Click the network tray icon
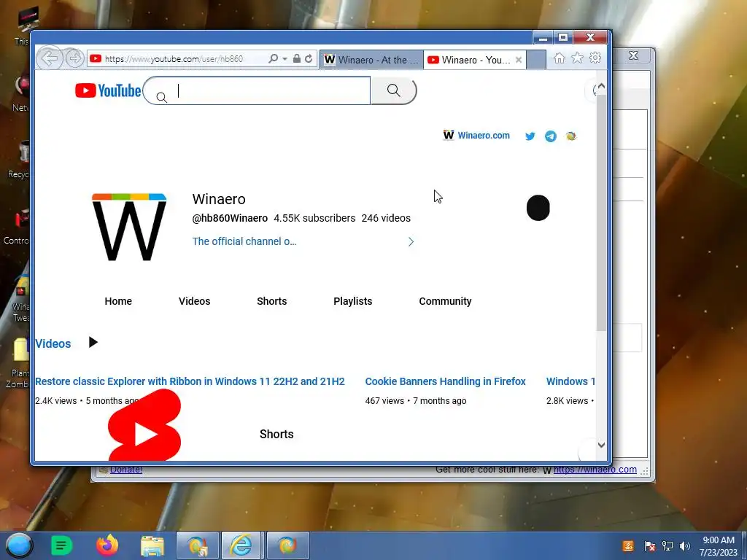This screenshot has height=560, width=747. coord(667,546)
